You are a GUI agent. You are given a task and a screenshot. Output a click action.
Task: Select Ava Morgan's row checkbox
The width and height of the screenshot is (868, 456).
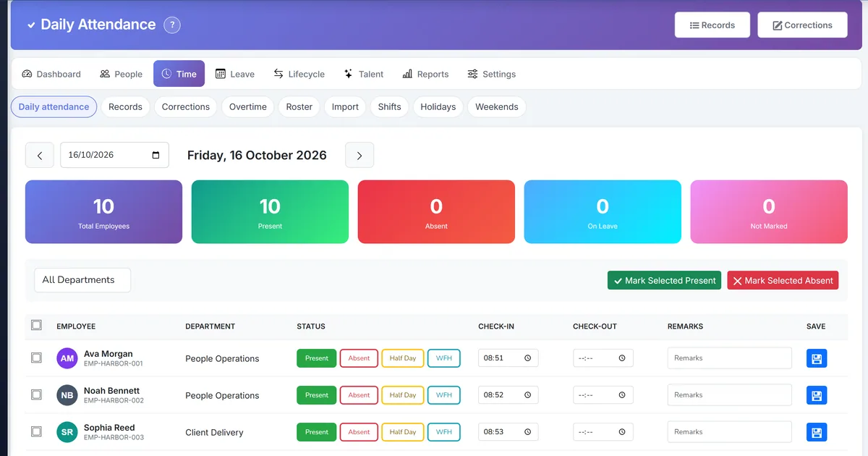pyautogui.click(x=36, y=358)
